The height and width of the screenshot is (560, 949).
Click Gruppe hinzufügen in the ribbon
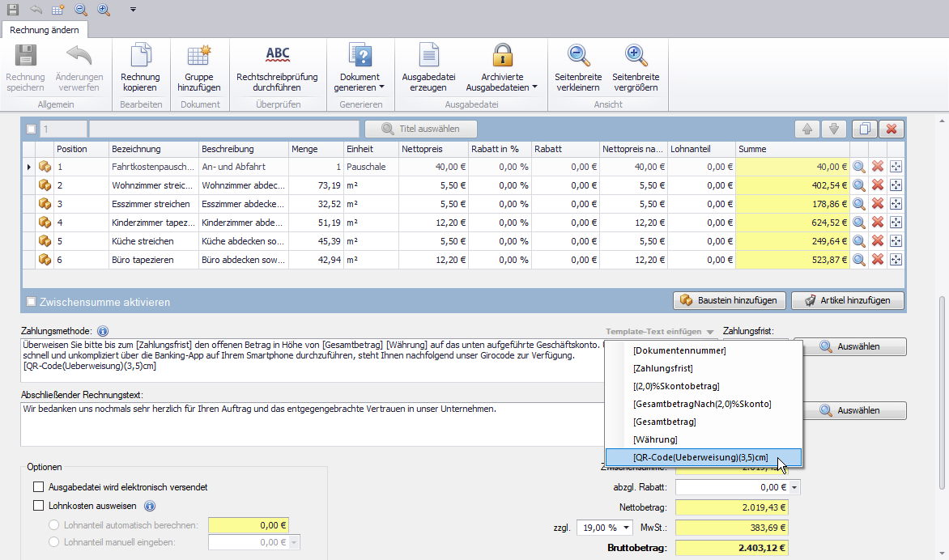pos(199,68)
